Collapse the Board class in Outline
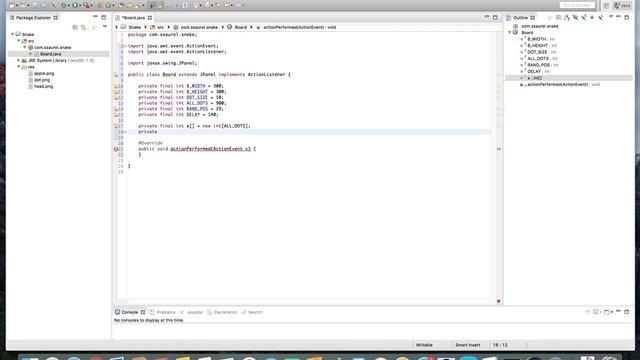 coord(510,32)
